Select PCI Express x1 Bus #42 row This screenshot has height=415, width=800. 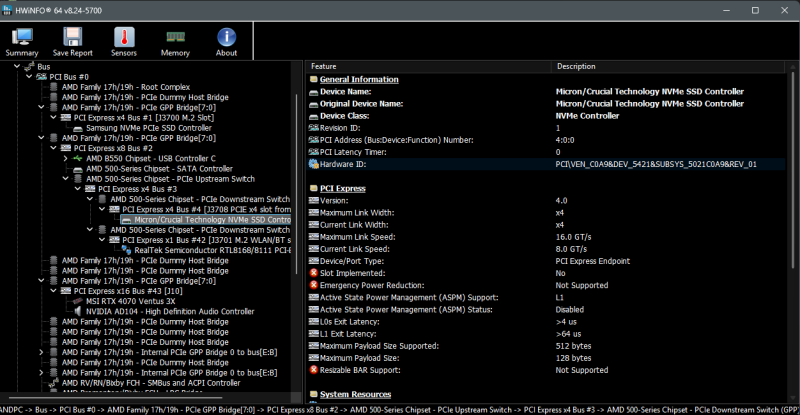pos(206,240)
